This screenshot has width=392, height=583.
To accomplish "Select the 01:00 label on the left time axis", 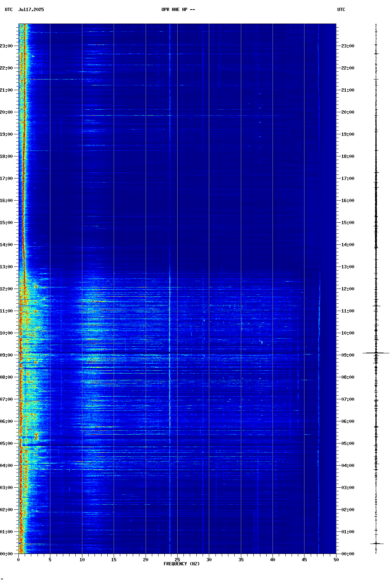I will click(6, 532).
